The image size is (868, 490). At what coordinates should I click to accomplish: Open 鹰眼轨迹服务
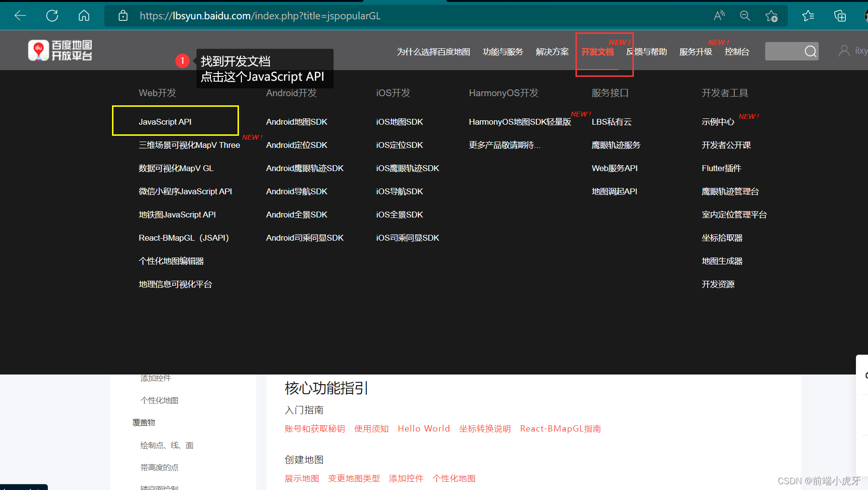pos(616,145)
